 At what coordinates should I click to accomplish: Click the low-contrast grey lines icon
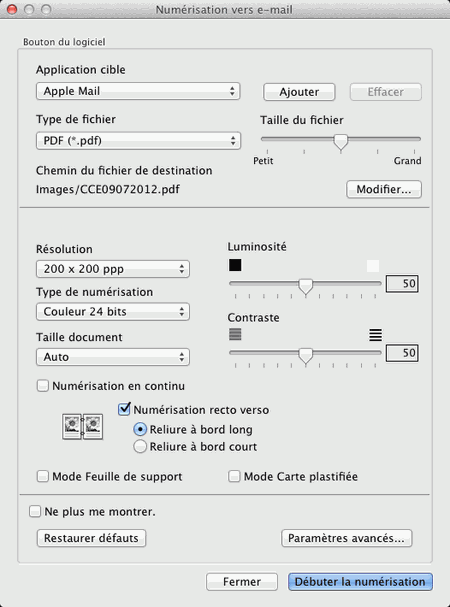pos(235,334)
